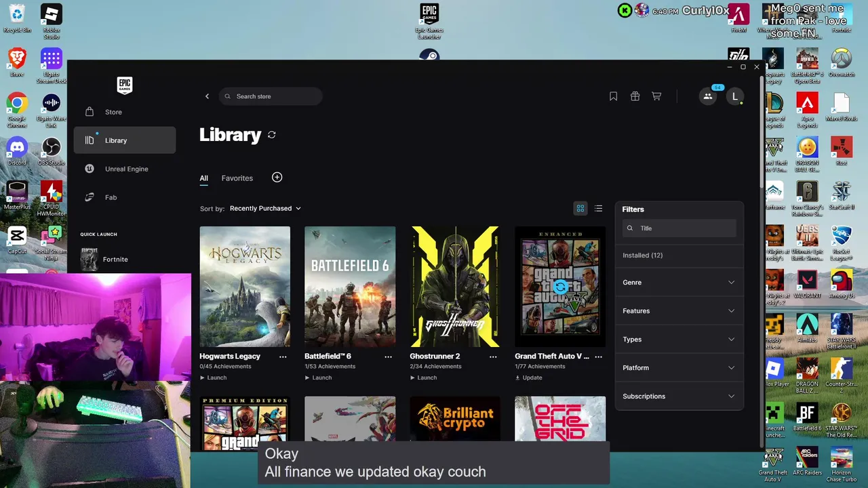868x488 pixels.
Task: Refresh the Library with the sync icon
Action: pos(272,135)
